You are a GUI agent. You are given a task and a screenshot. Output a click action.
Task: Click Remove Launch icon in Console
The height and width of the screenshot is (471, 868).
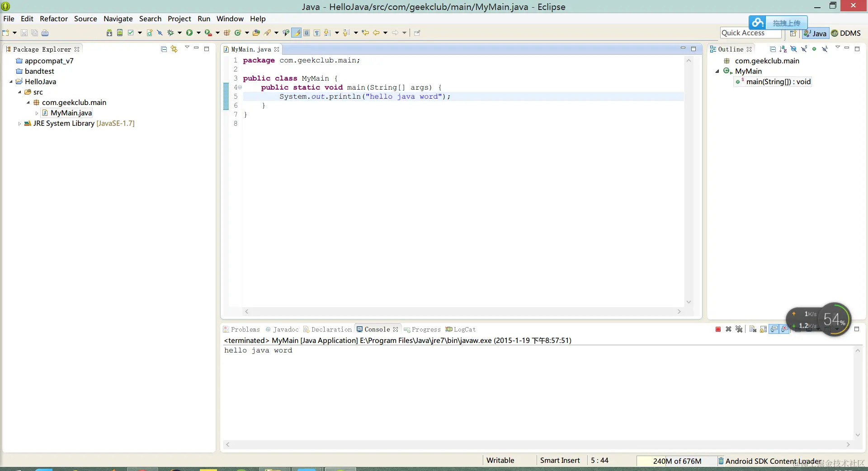728,329
